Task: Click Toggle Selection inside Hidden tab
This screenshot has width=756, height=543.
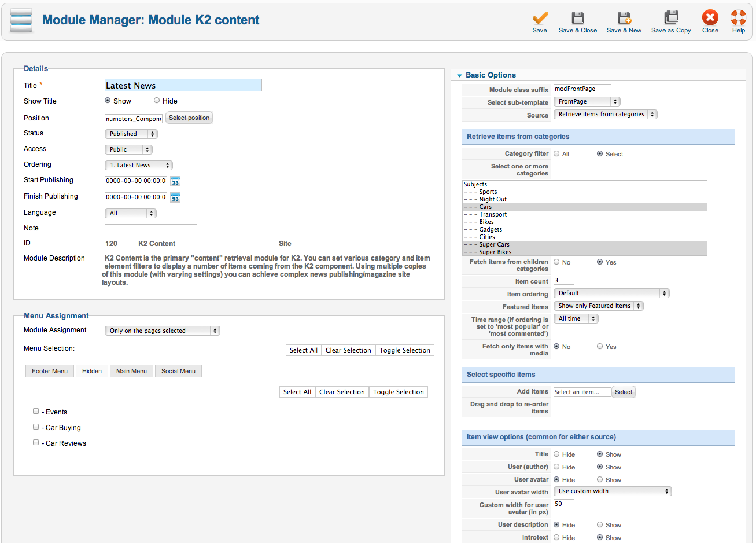Action: pos(399,392)
